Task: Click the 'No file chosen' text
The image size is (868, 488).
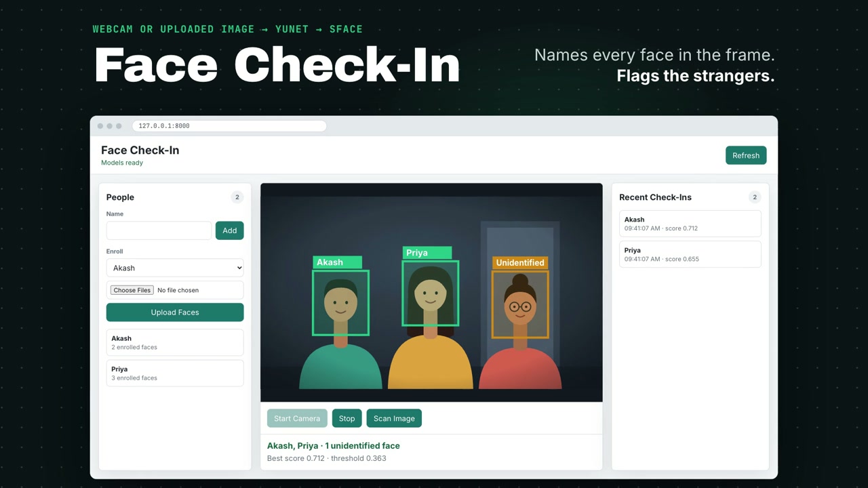Action: (178, 290)
